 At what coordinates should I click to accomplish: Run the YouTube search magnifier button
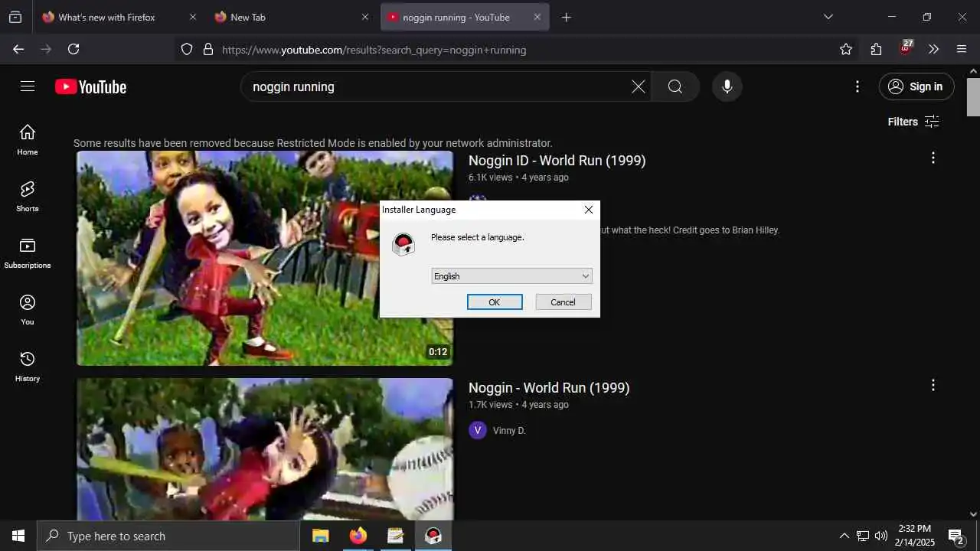coord(675,86)
